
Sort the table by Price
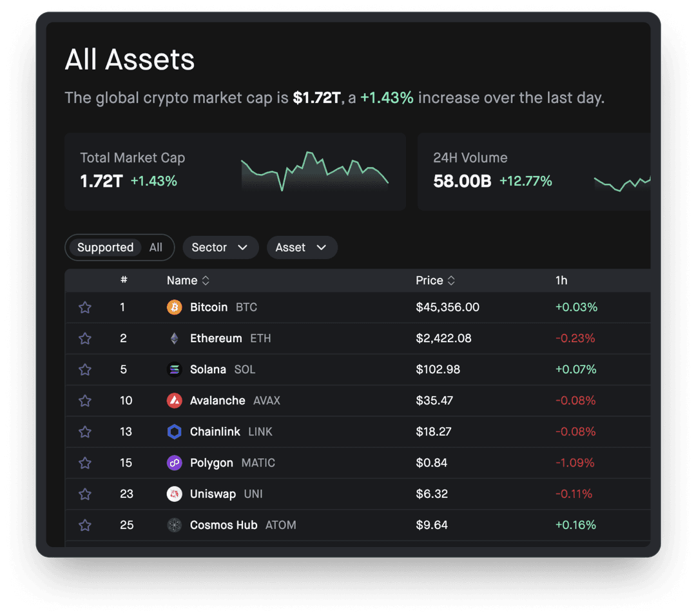click(x=436, y=280)
